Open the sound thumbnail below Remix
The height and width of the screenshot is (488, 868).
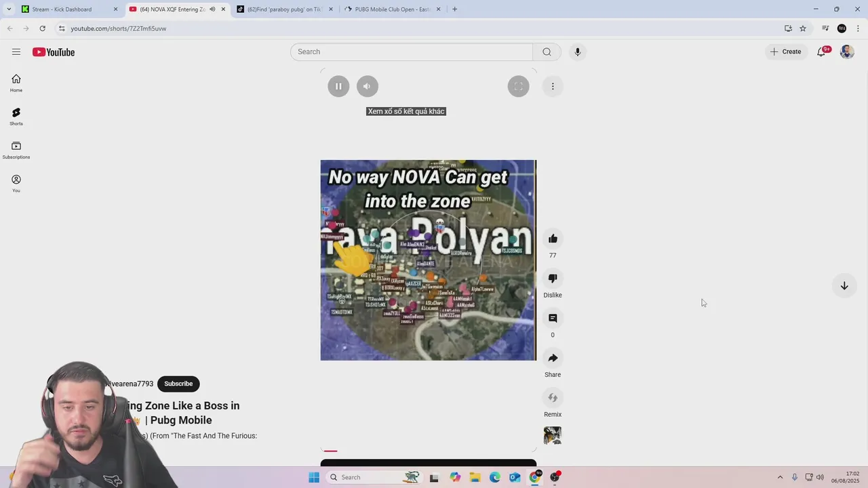click(553, 435)
